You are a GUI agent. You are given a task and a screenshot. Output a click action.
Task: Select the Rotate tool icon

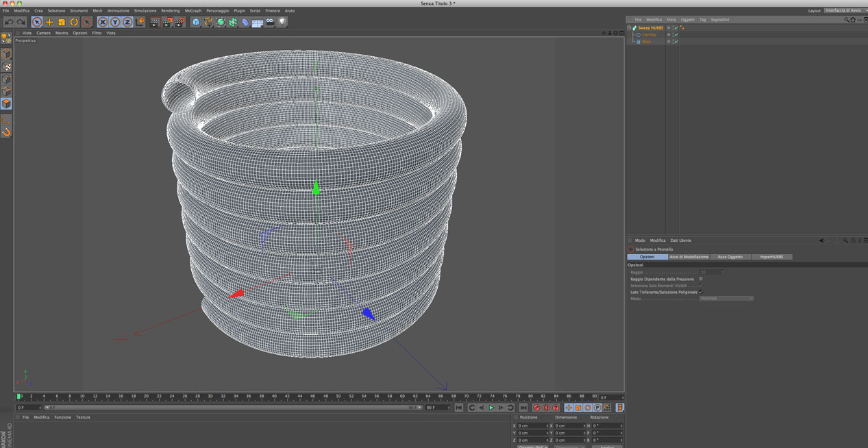tap(74, 23)
